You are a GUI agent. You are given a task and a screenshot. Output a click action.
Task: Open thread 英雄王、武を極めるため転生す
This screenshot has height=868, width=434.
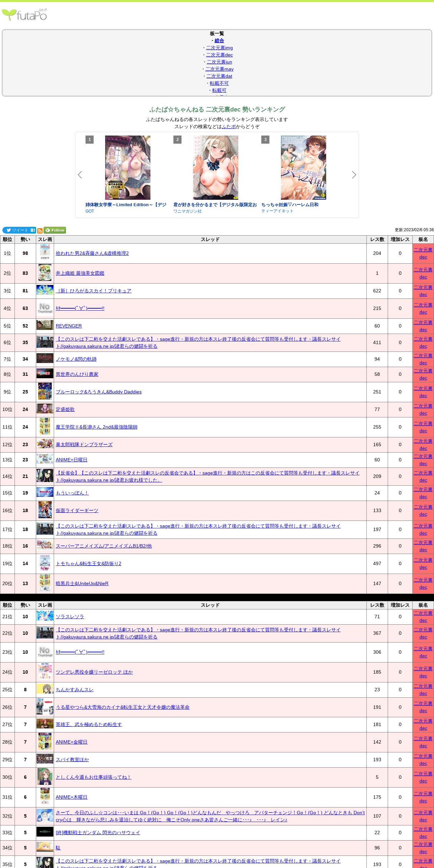89,724
